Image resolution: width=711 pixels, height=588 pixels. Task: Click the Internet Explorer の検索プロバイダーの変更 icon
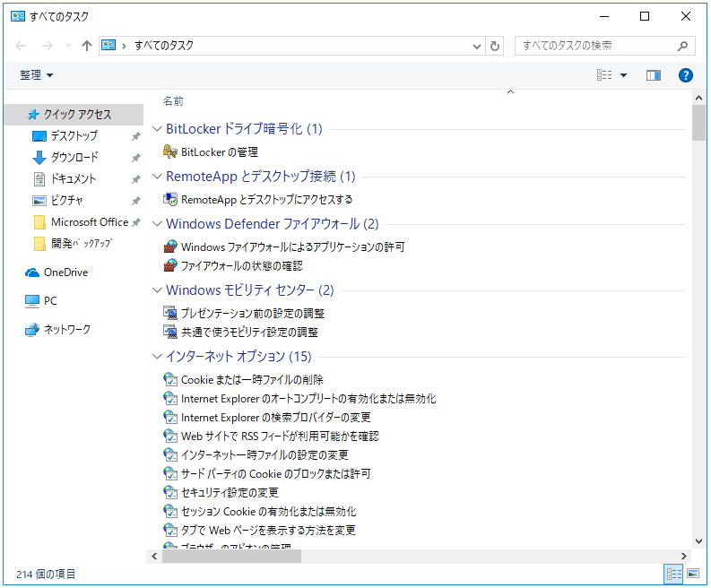[170, 417]
